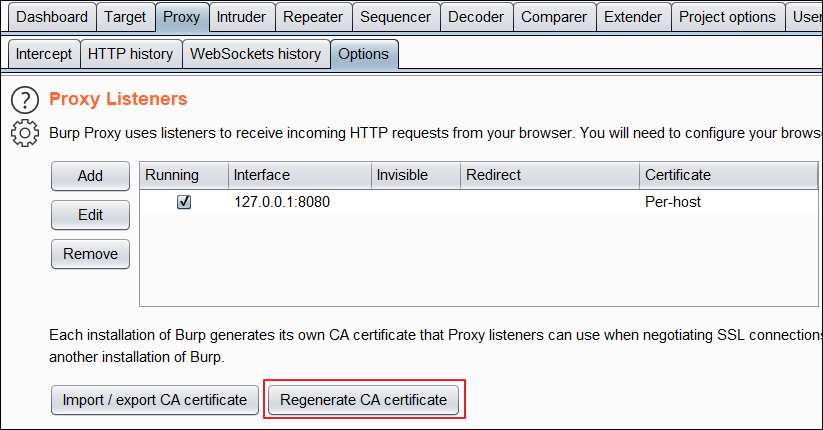The image size is (823, 430).
Task: Switch to the Dashboard tab
Action: pos(52,17)
